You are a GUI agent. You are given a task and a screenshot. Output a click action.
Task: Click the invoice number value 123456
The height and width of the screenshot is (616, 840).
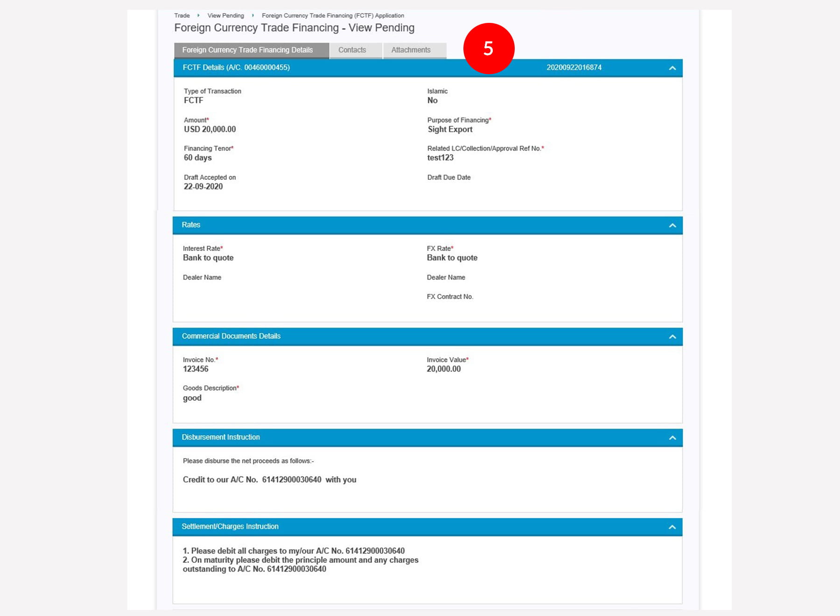coord(196,369)
